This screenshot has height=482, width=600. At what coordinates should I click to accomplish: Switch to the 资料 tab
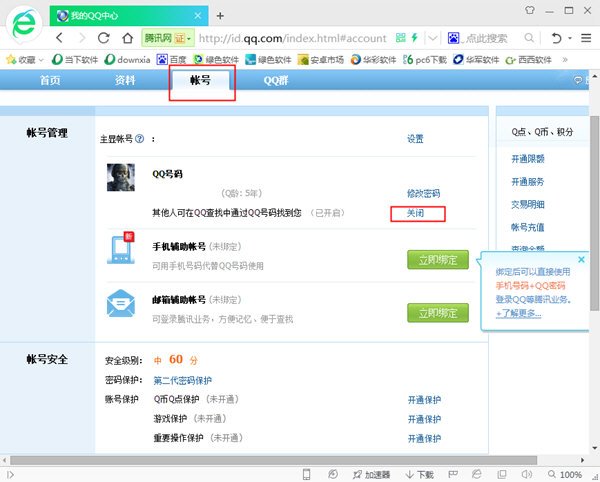125,80
